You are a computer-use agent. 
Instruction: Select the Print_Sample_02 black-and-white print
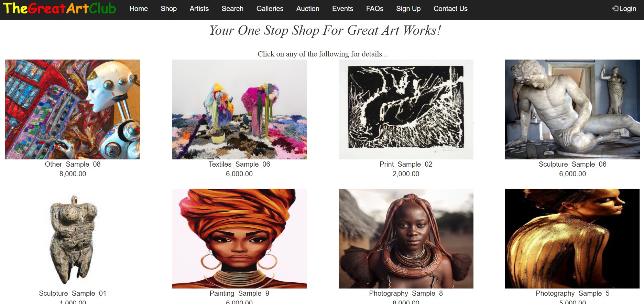point(406,109)
